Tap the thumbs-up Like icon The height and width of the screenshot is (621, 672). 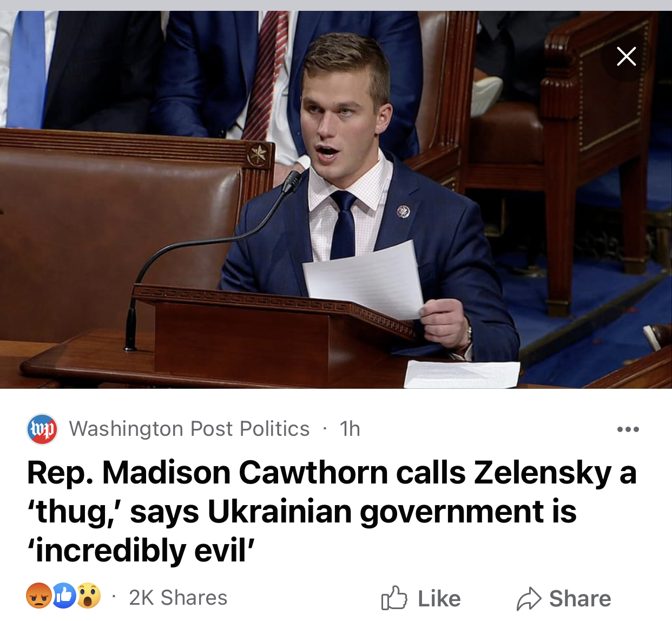(x=394, y=598)
